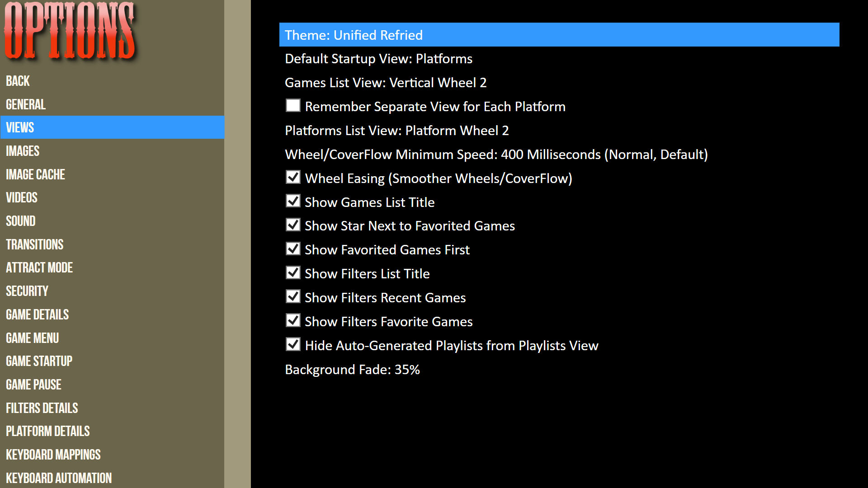
Task: Enable Remember Separate View for Each Platform
Action: 293,106
